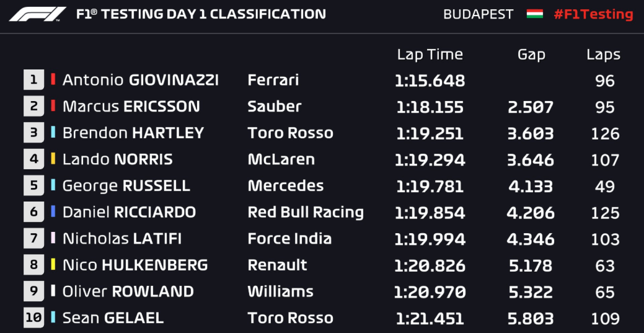Click the blue Red Bull Racing color stripe

pos(53,211)
